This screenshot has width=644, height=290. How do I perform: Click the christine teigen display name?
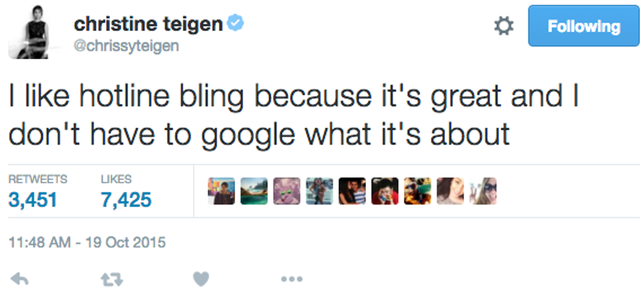[149, 24]
